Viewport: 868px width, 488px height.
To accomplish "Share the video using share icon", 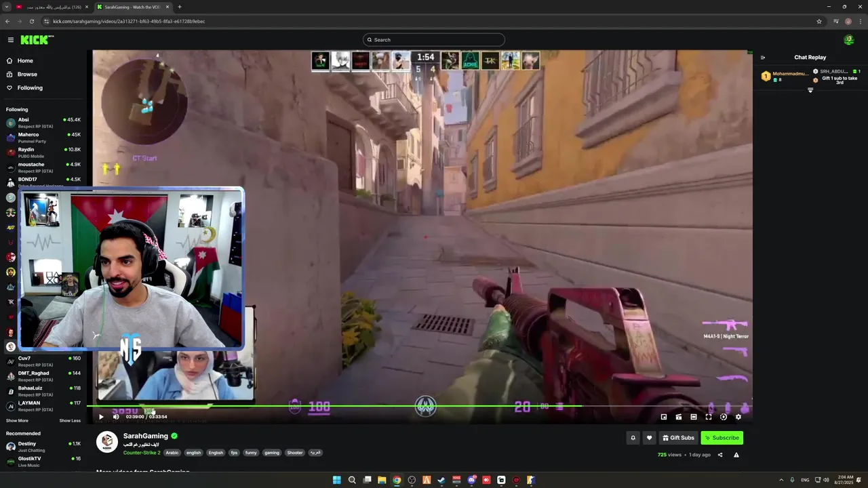I will (x=720, y=455).
